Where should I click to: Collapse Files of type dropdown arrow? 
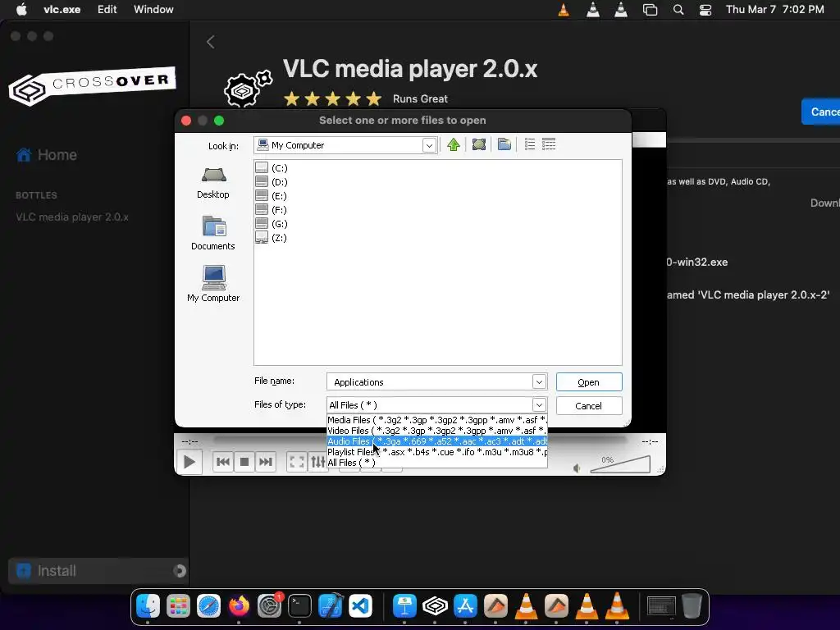point(539,405)
